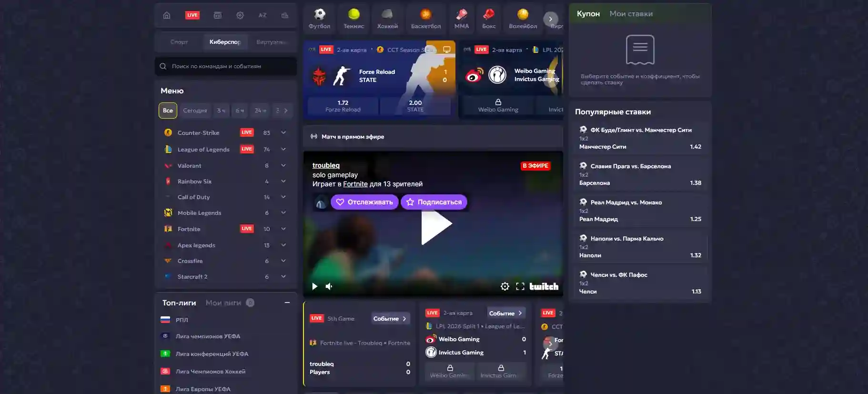
Task: Select the Tennis sport icon
Action: (353, 19)
